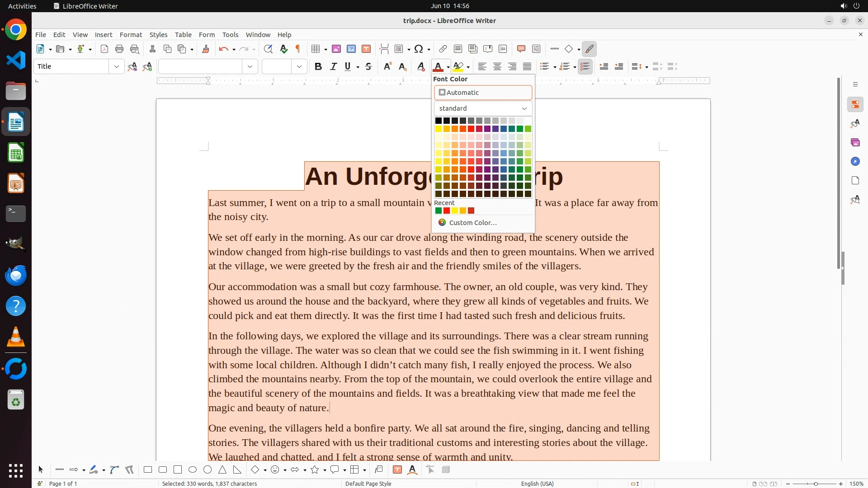Click the Export as PDF icon
868x488 pixels.
coord(104,49)
